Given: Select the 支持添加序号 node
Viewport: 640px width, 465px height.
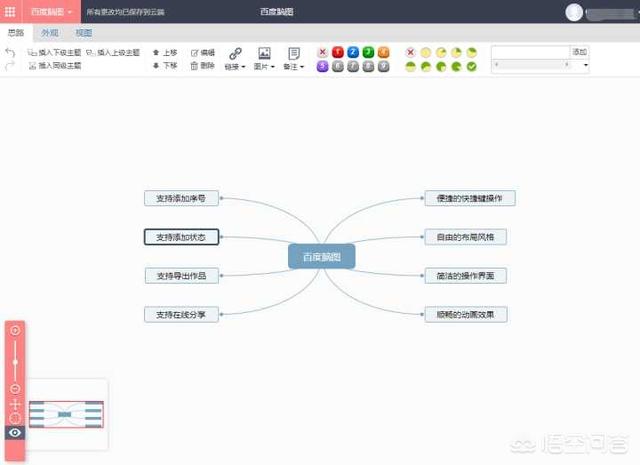Looking at the screenshot, I should [181, 198].
